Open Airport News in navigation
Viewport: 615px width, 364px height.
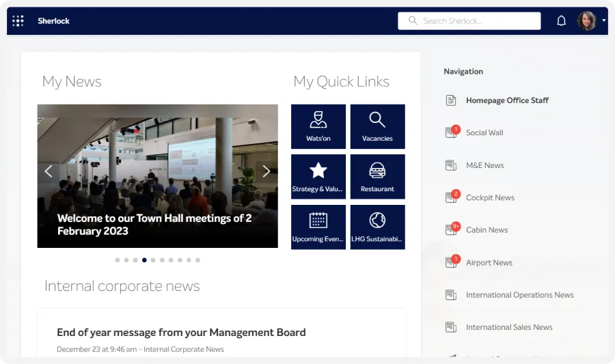tap(489, 262)
